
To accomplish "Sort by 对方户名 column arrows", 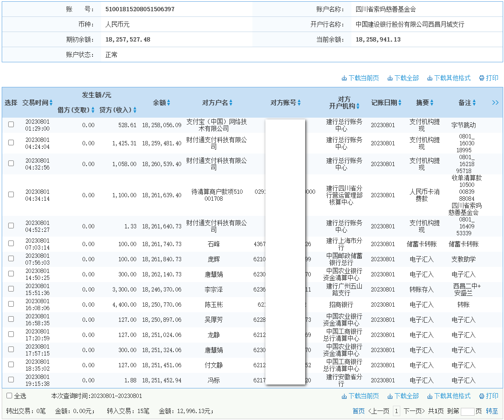I will [x=231, y=103].
